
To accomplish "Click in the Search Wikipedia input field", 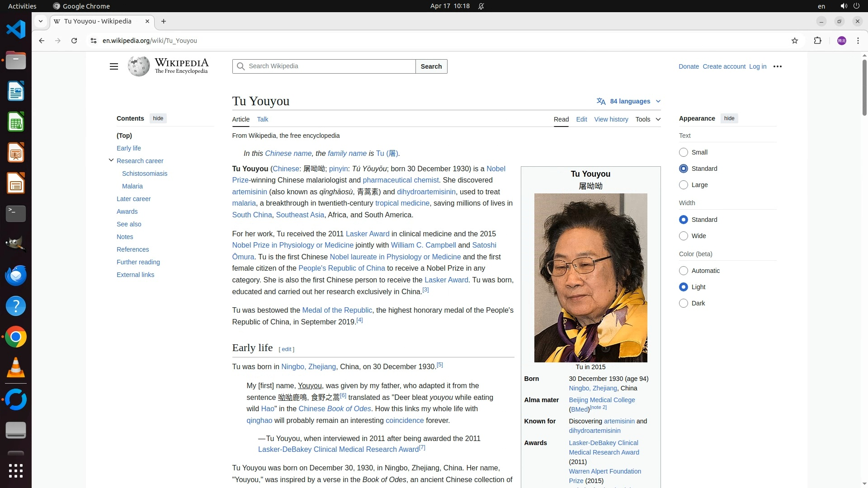I will pyautogui.click(x=330, y=66).
